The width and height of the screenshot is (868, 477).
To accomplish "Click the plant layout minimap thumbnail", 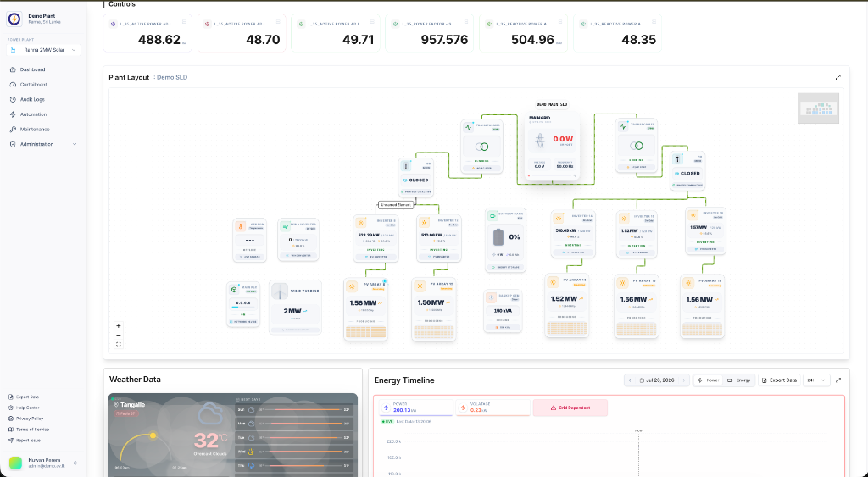I will tap(819, 108).
